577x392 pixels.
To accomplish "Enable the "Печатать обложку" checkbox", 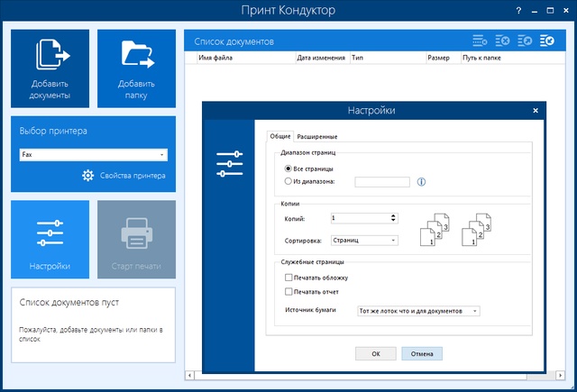I will pyautogui.click(x=288, y=278).
